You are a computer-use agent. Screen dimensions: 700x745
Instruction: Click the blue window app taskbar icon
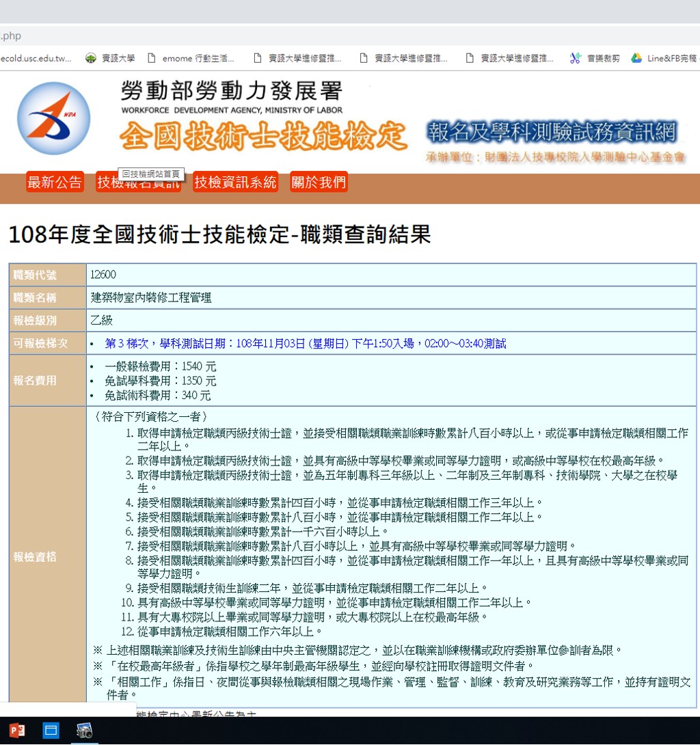point(51,731)
